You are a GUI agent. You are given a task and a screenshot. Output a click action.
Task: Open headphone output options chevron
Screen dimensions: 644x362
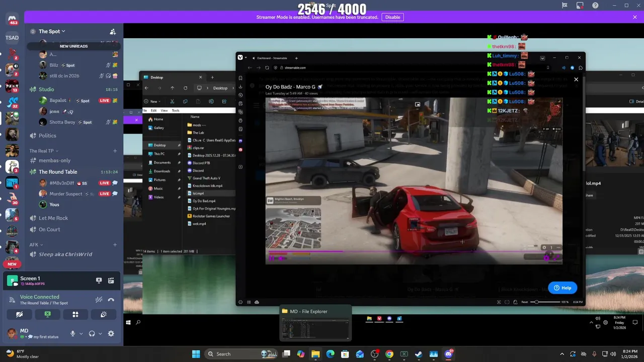click(100, 333)
